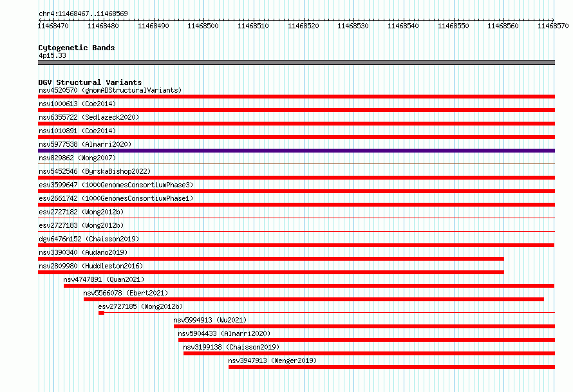Viewport: 573px width, 392px height.
Task: Click the chr4:11468467..11468569 region label
Action: pyautogui.click(x=83, y=14)
